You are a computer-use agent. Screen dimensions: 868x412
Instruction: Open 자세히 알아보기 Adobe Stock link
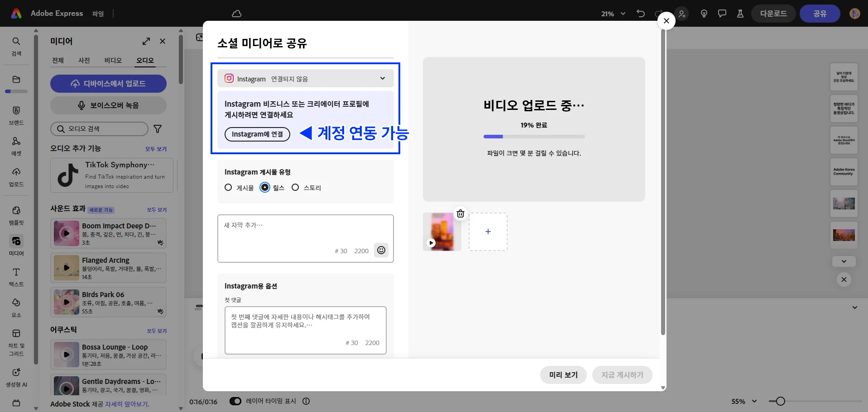point(127,404)
